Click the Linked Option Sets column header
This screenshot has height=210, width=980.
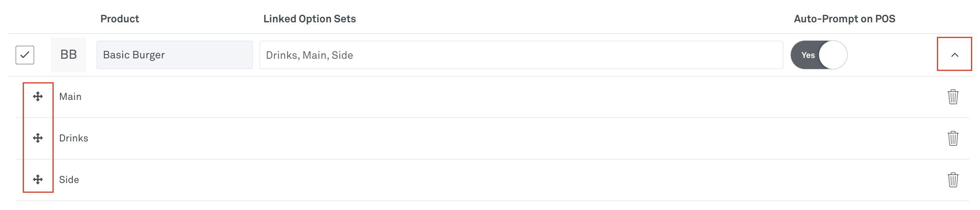point(309,19)
